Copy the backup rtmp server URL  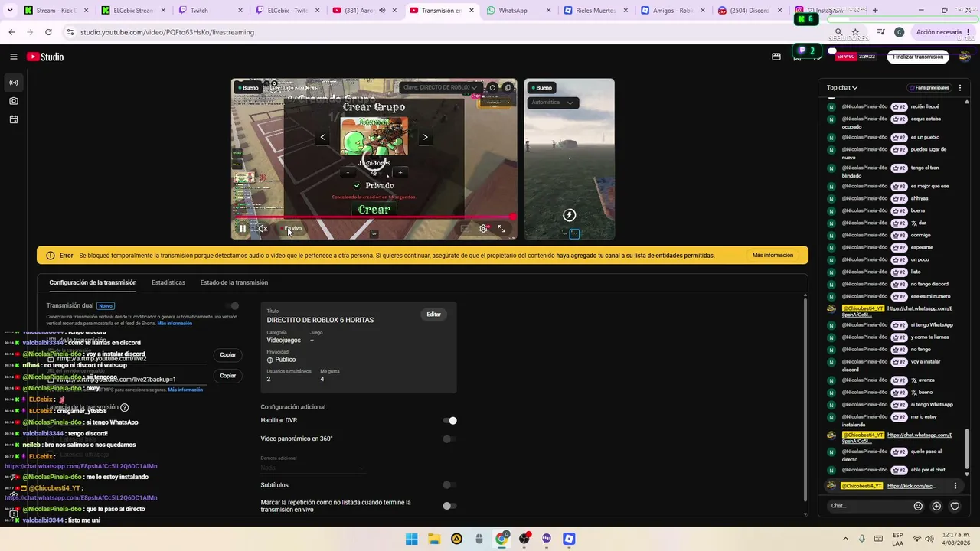click(x=228, y=376)
